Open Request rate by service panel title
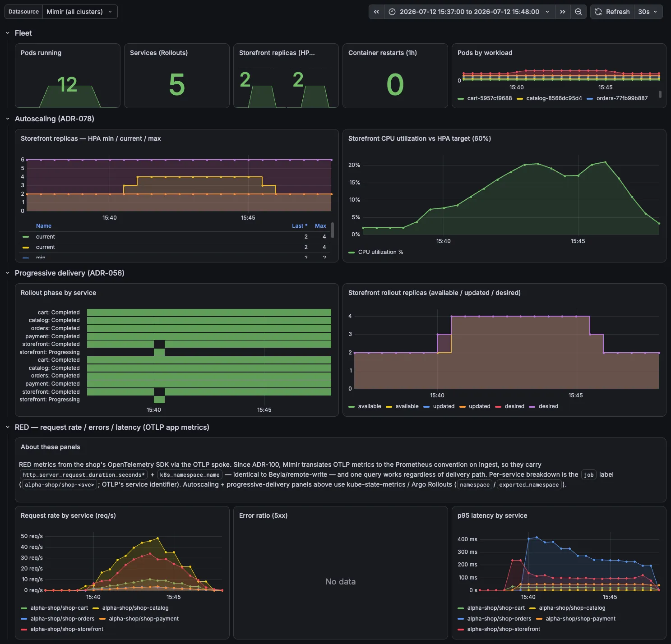 click(68, 515)
